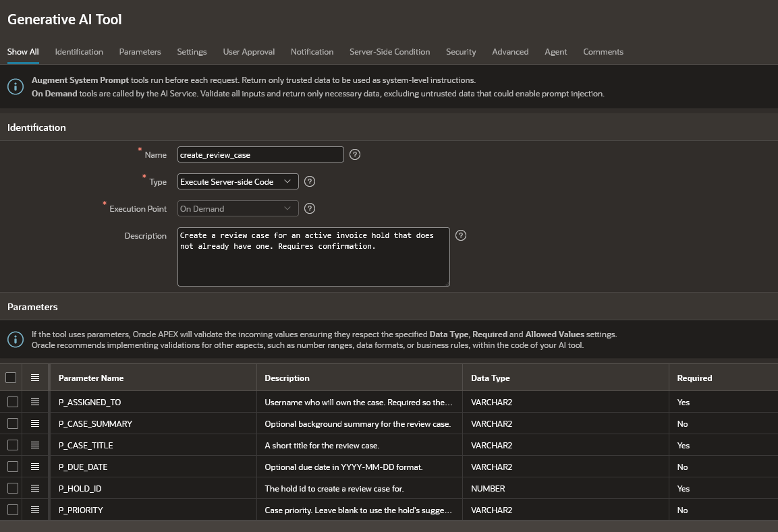Open help for Execution Point field
778x532 pixels.
310,208
